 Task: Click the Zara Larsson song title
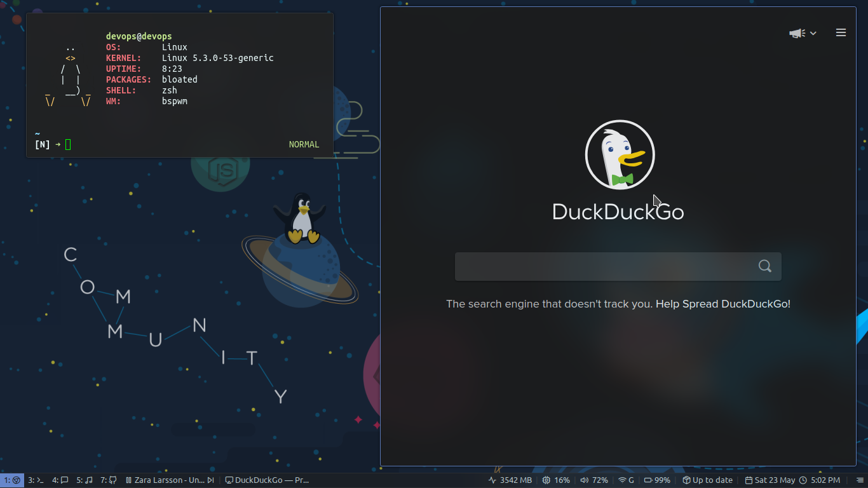pos(170,480)
